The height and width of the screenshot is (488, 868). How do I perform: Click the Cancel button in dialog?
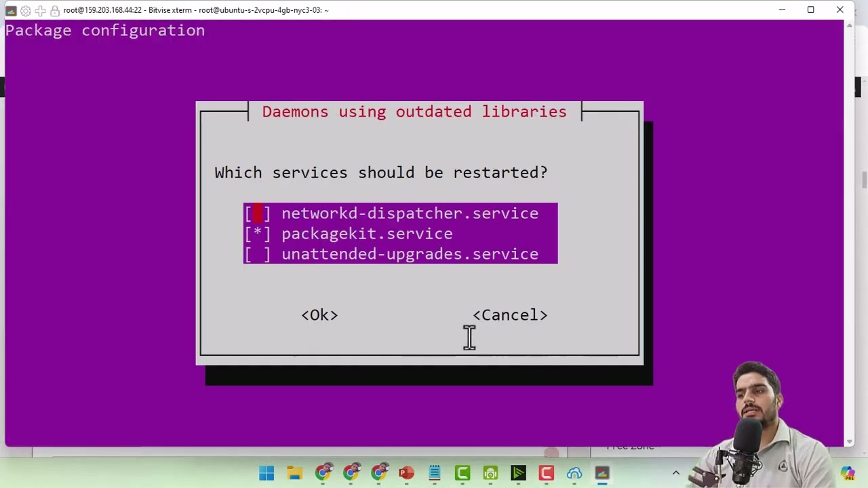[510, 315]
